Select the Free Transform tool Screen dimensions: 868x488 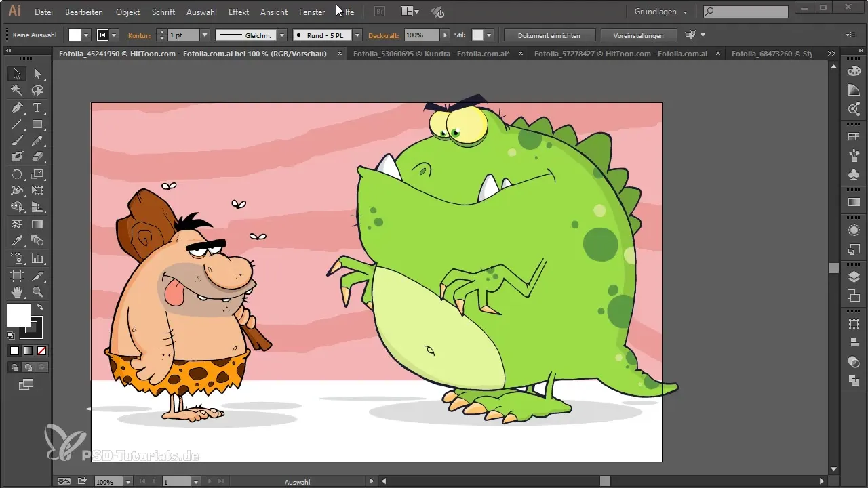(x=37, y=190)
